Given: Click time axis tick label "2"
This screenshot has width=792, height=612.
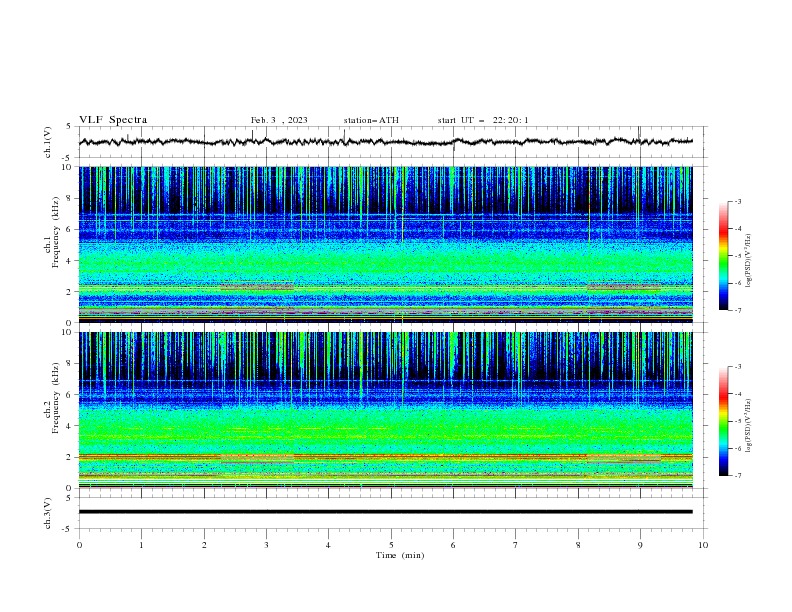Looking at the screenshot, I should pos(204,545).
